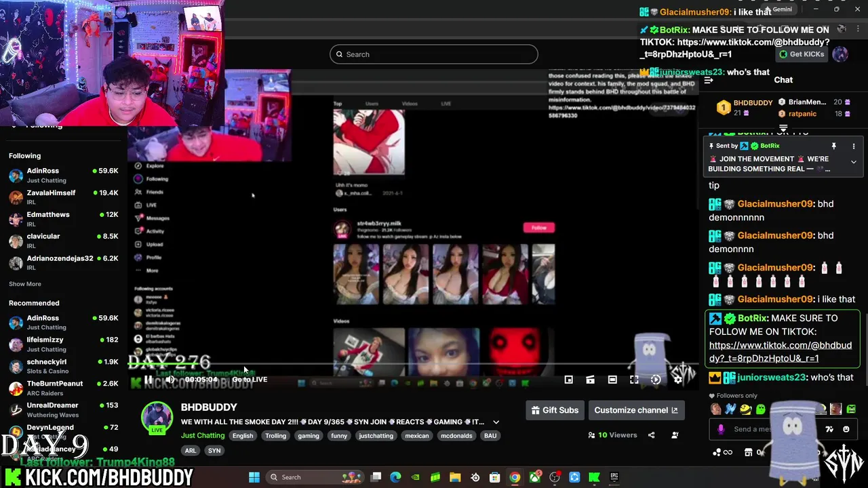868x488 pixels.
Task: Open the Just Chatting category link
Action: [x=203, y=436]
